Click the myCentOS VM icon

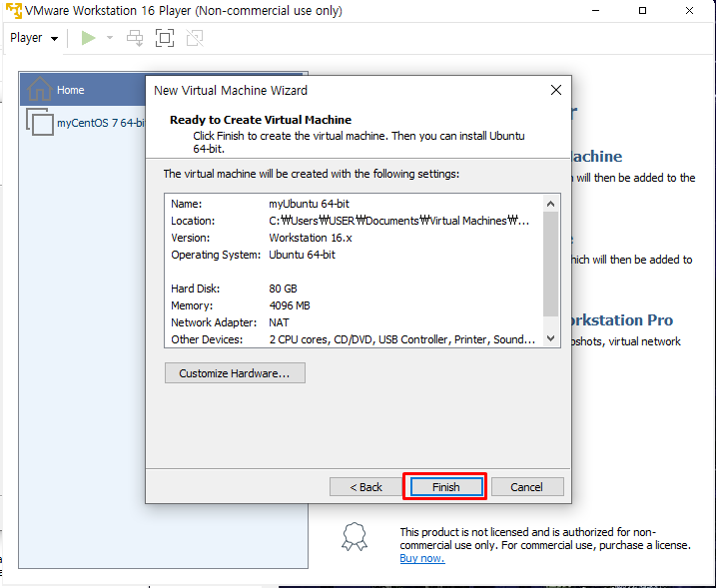[40, 122]
